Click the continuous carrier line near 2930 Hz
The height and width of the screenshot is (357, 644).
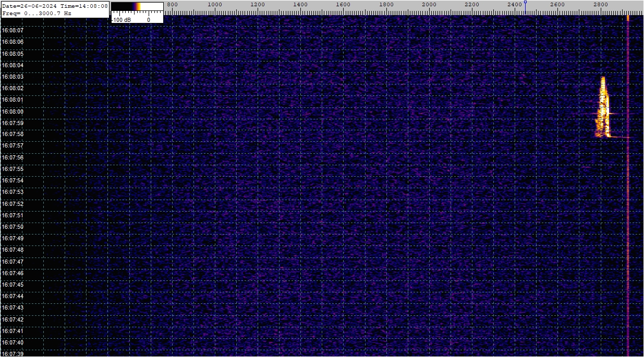[628, 186]
